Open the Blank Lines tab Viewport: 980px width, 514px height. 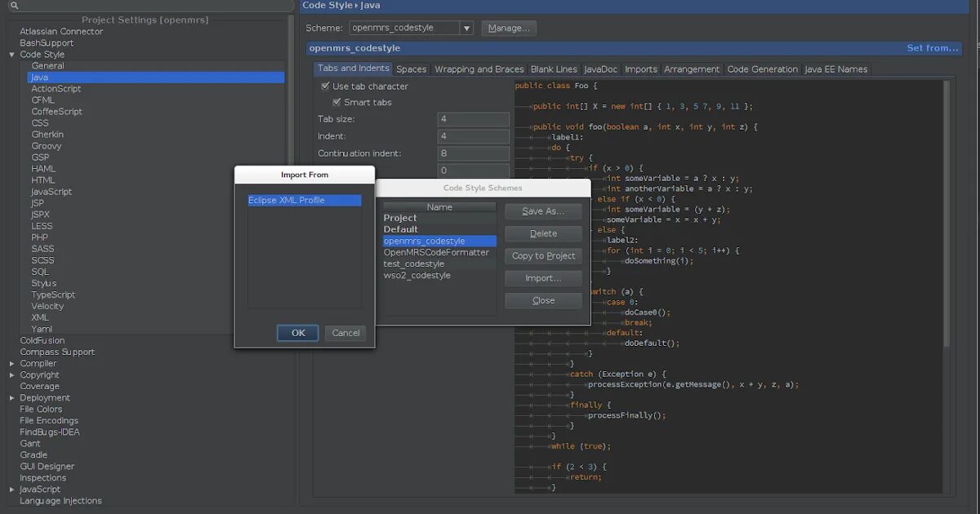pos(554,69)
